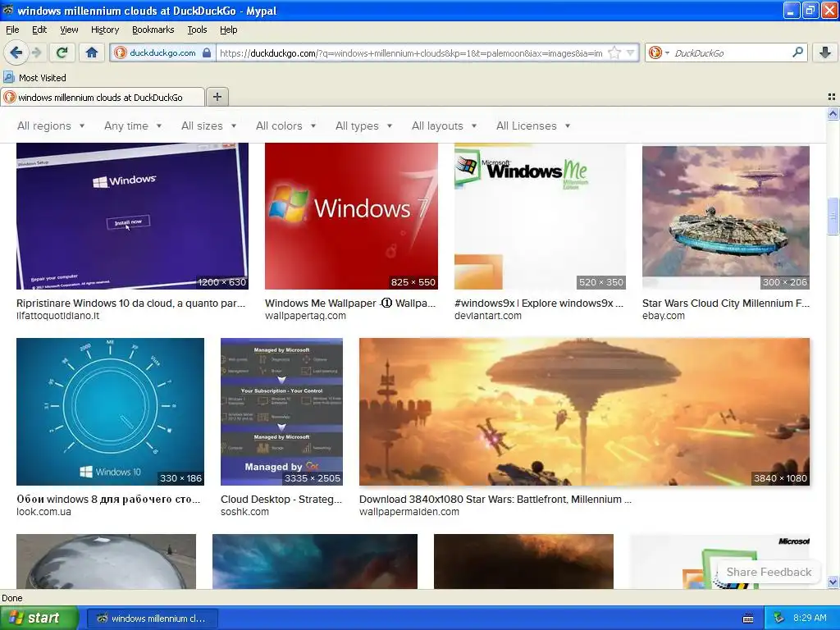Open the #windows9x Explore title link
The height and width of the screenshot is (630, 840).
coord(539,304)
